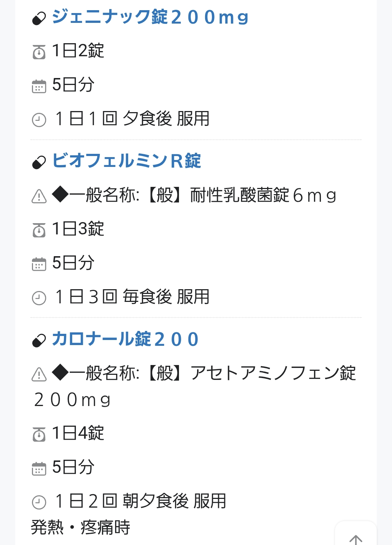Viewport: 392px width, 545px height.
Task: Open the ジェニナック錠200mg medicine link
Action: coord(150,17)
